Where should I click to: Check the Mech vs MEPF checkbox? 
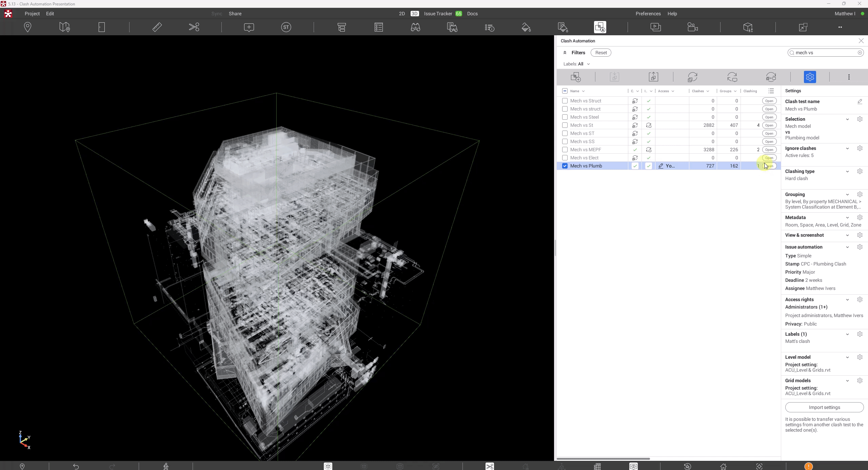(x=565, y=150)
